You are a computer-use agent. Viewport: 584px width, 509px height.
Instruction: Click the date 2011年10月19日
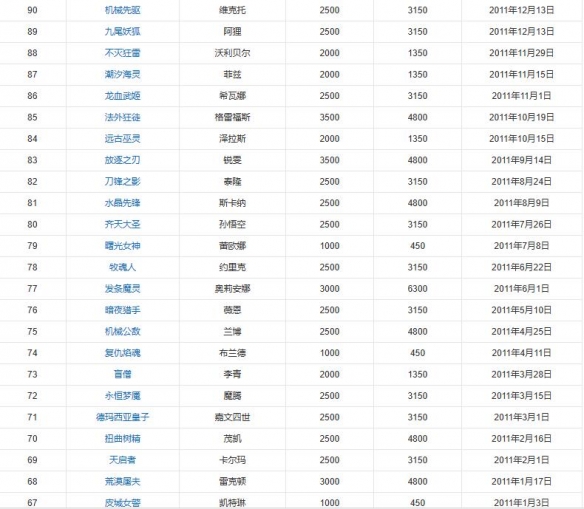(x=521, y=117)
